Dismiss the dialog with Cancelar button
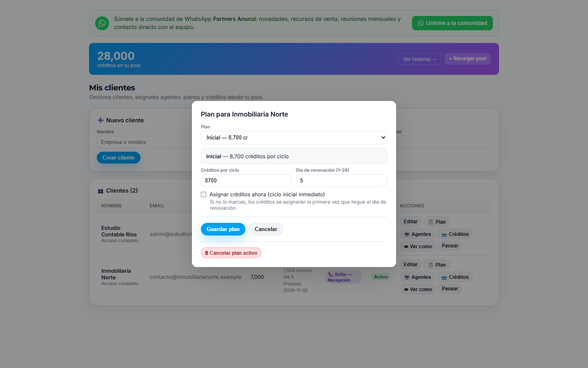This screenshot has width=588, height=368. click(x=266, y=229)
